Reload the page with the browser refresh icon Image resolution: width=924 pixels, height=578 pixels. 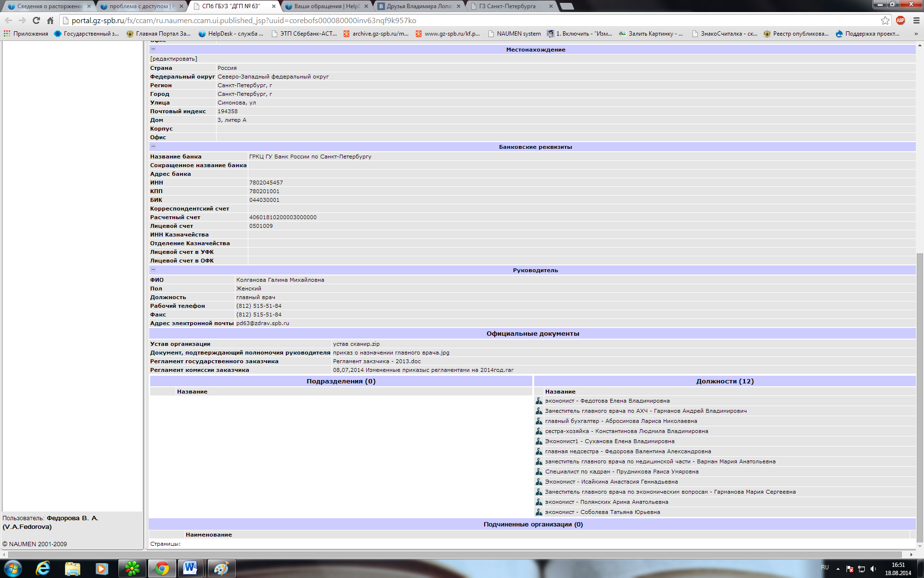pos(36,20)
